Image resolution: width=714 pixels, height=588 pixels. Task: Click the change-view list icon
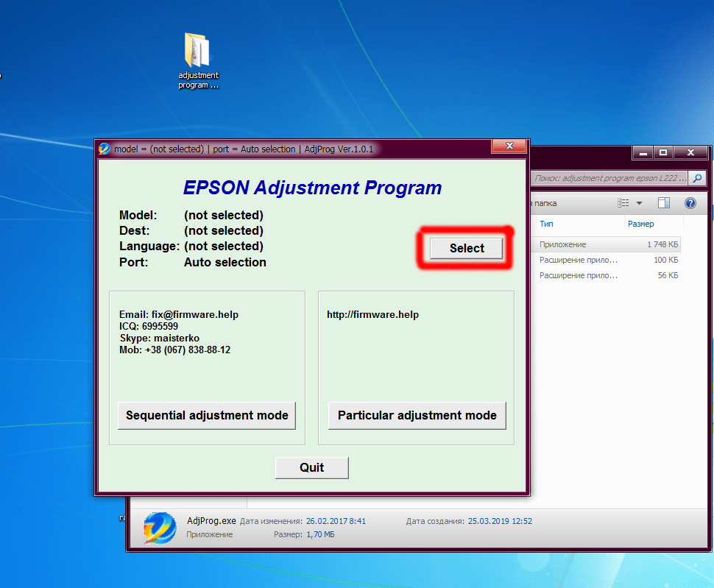(624, 202)
